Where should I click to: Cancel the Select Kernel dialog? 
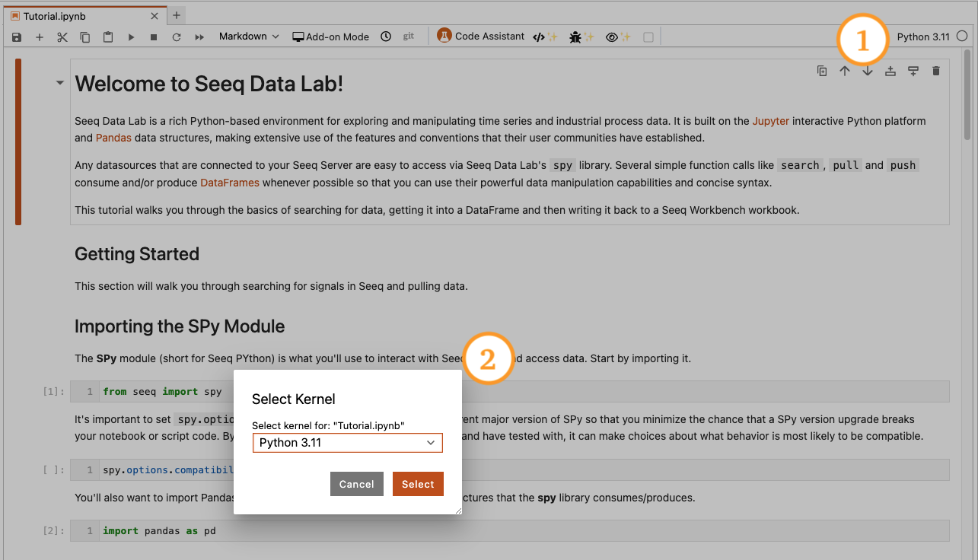click(x=356, y=484)
